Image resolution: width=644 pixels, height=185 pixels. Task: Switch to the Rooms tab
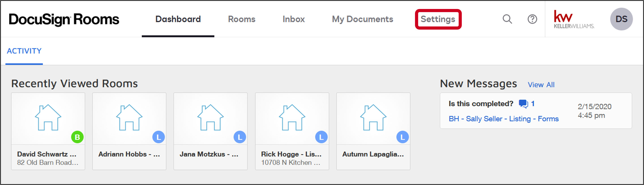click(x=242, y=19)
